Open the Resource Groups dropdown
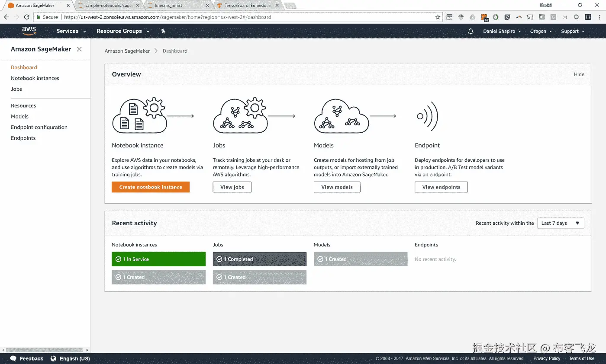 click(123, 31)
